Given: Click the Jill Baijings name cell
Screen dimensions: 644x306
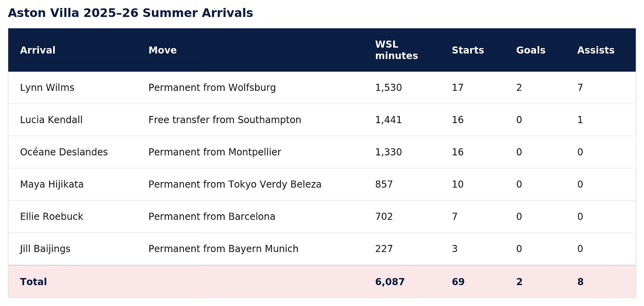Looking at the screenshot, I should pos(45,249).
